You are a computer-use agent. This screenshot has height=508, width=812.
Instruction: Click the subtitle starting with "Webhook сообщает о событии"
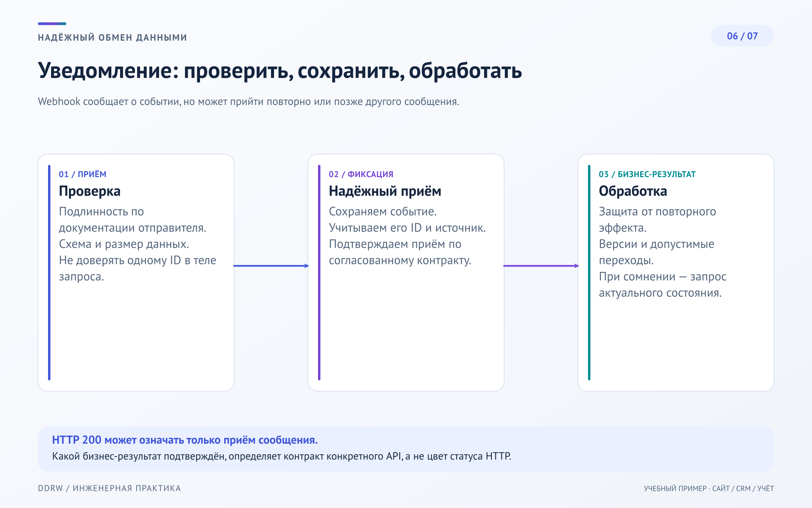[x=248, y=102]
